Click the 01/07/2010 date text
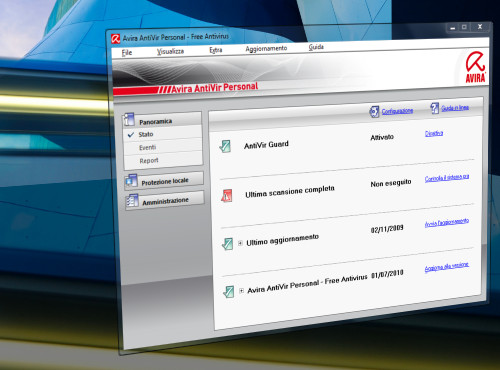 click(387, 274)
